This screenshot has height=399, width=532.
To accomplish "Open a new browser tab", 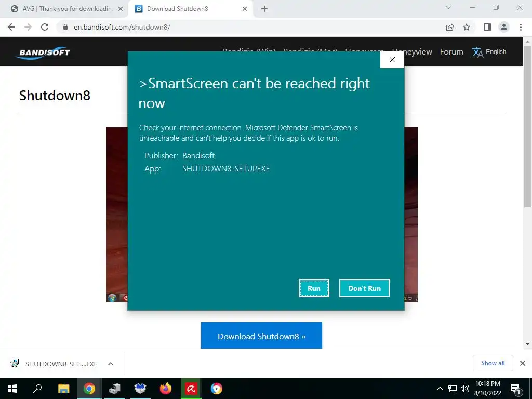I will (x=264, y=9).
